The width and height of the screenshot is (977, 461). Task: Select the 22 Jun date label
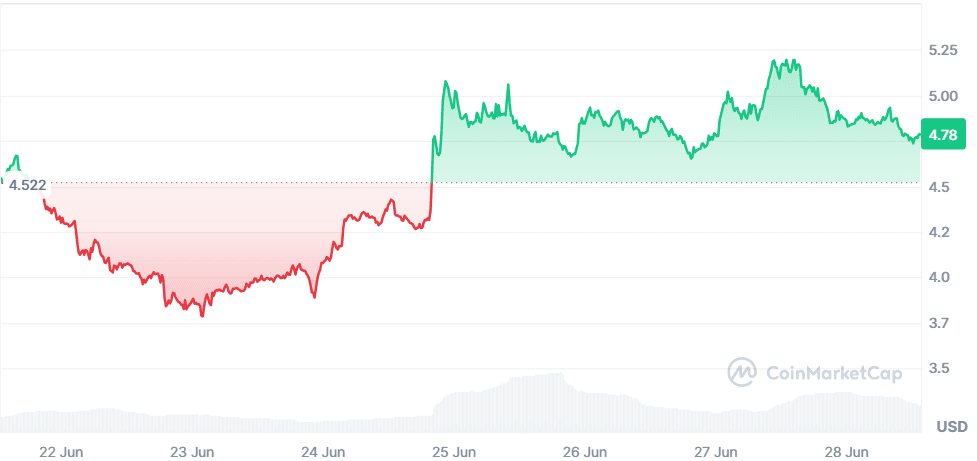pyautogui.click(x=61, y=450)
